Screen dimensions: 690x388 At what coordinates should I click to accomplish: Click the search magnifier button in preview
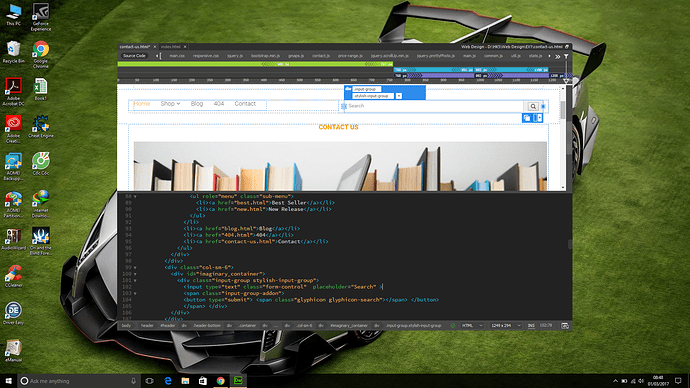tap(532, 106)
